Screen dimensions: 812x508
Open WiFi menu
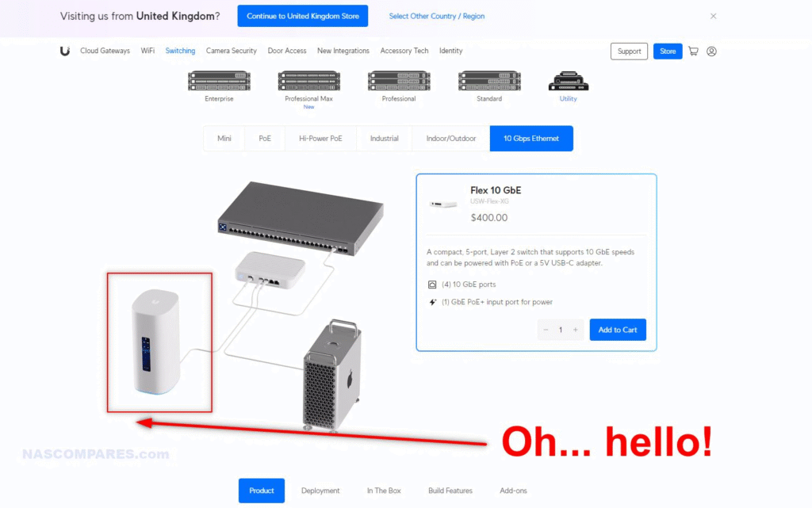point(147,51)
